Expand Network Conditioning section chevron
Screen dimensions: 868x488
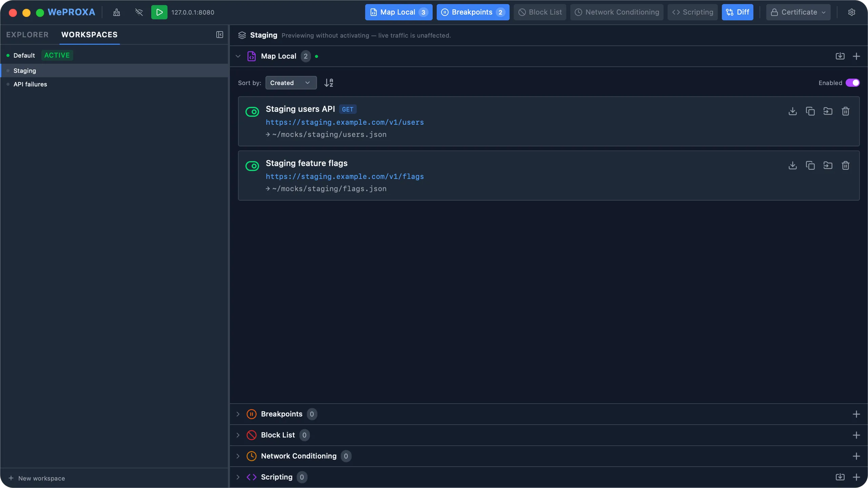[x=238, y=456]
